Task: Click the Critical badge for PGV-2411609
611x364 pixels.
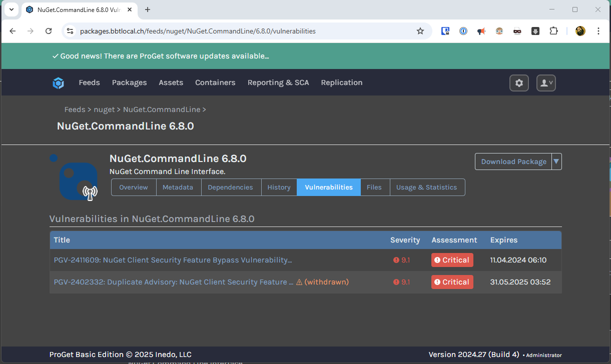Action: (452, 260)
